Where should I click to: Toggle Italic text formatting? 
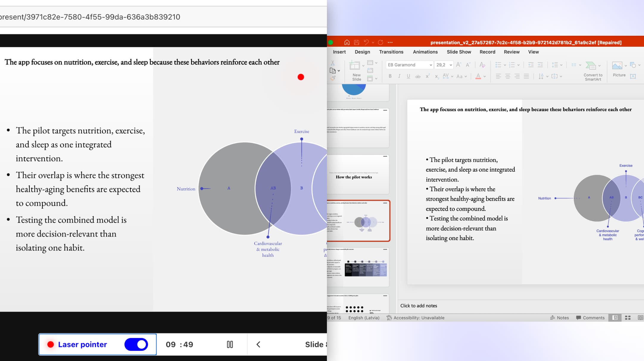click(399, 76)
